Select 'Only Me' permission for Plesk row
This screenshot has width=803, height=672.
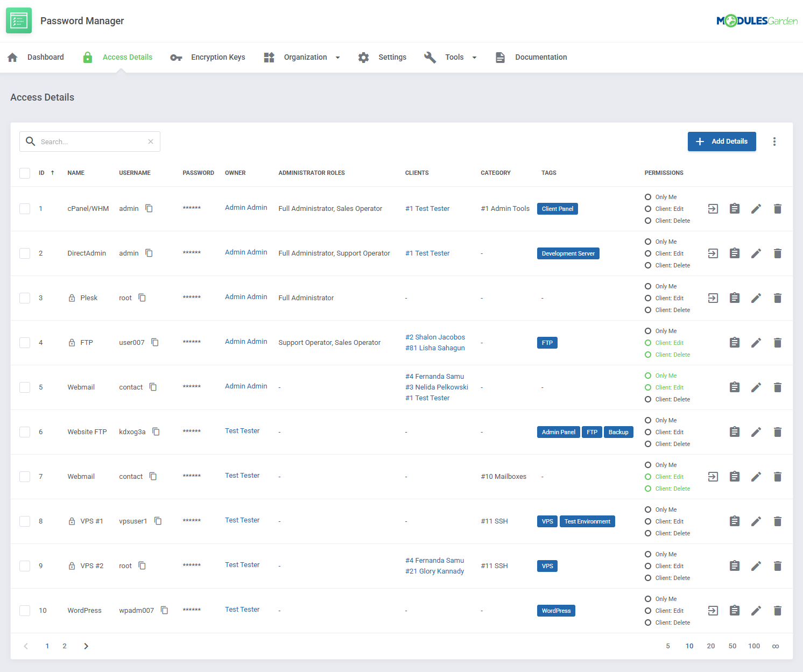(x=648, y=286)
